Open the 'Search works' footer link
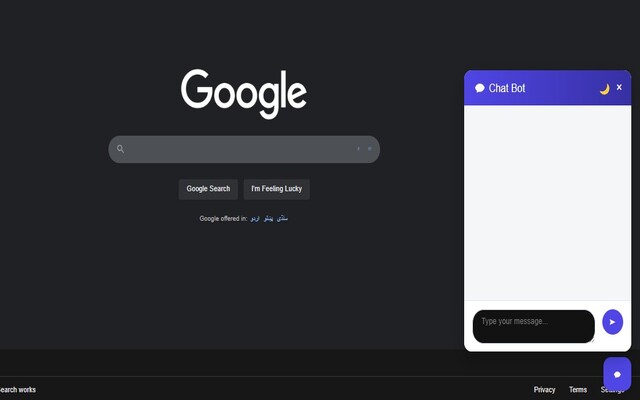Screen dimensions: 640x400 17,389
